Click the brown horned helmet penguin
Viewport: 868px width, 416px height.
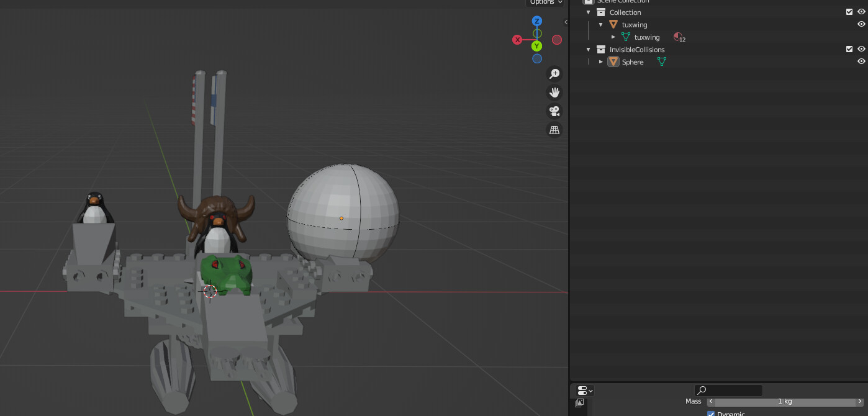click(x=217, y=224)
